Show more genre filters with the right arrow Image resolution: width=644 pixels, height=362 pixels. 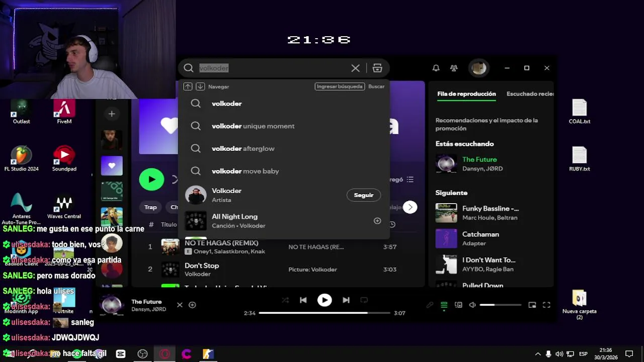[410, 207]
